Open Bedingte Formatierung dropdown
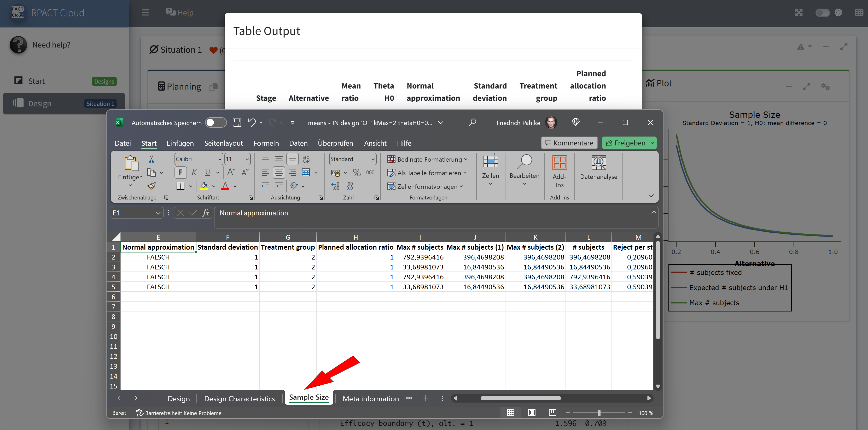The height and width of the screenshot is (430, 868). pos(427,159)
